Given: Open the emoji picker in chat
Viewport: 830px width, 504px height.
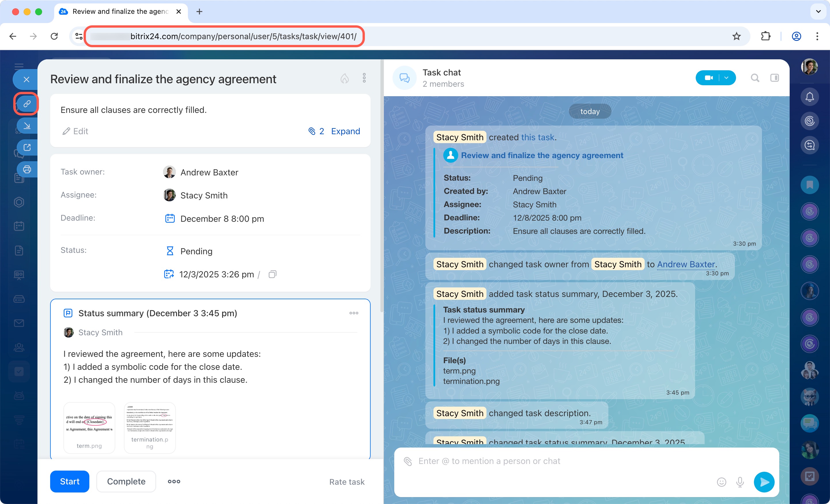Looking at the screenshot, I should pos(721,482).
